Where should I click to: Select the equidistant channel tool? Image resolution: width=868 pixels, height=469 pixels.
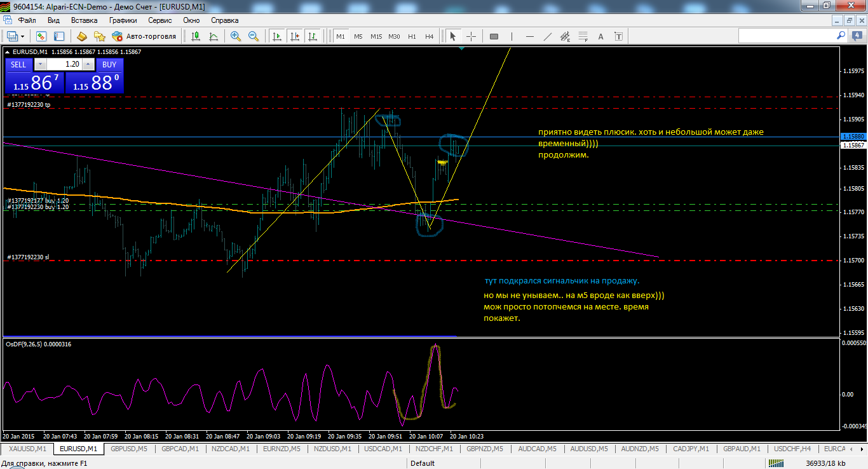click(565, 36)
